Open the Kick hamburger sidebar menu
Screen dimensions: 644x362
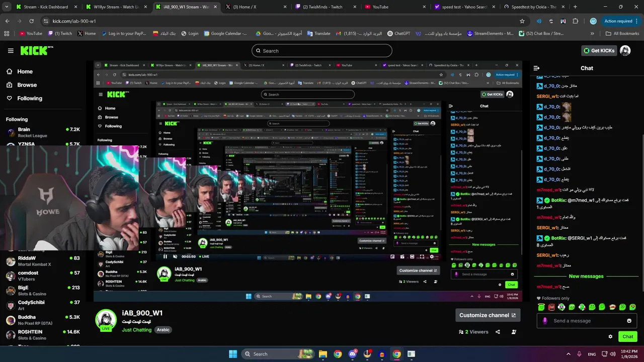11,51
